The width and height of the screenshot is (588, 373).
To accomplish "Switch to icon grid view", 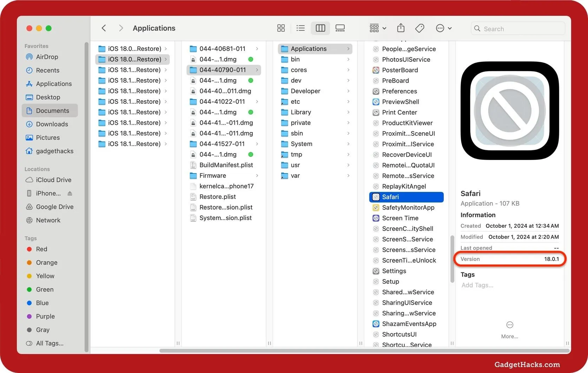I will point(281,28).
